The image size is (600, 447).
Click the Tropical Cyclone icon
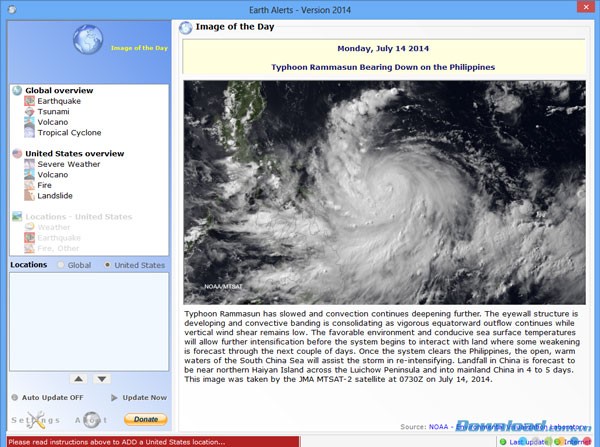click(x=29, y=132)
